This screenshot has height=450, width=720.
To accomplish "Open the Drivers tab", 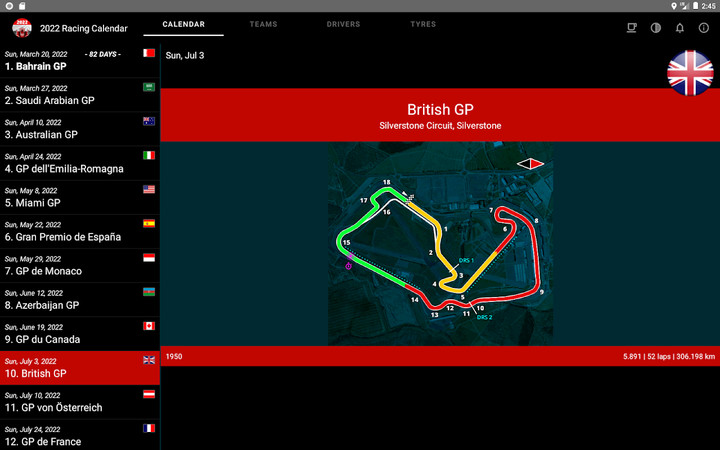I will click(x=343, y=24).
